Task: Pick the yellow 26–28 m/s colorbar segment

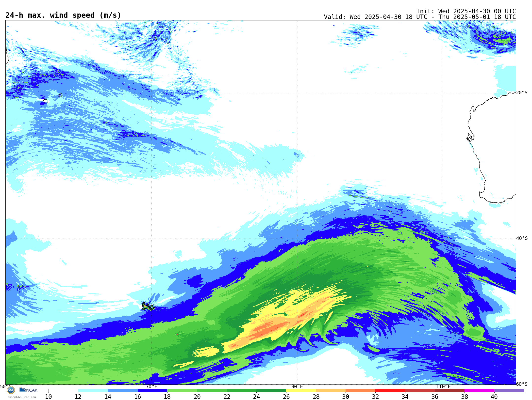Action: point(301,391)
